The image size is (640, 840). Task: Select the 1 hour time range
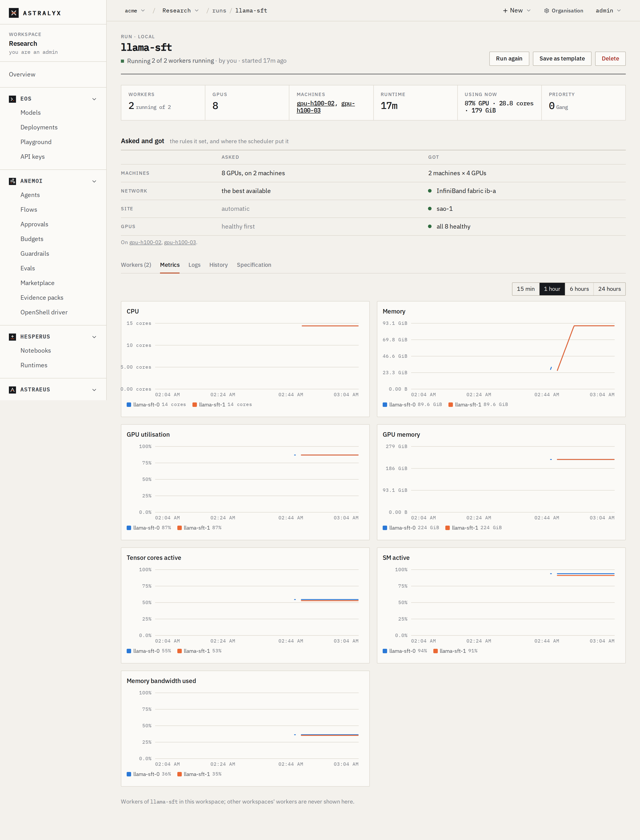click(x=552, y=289)
